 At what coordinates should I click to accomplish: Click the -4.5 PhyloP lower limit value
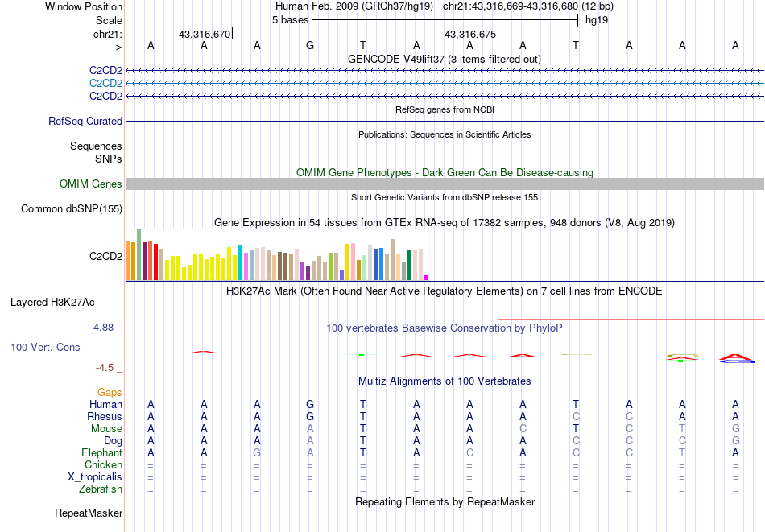click(x=105, y=367)
